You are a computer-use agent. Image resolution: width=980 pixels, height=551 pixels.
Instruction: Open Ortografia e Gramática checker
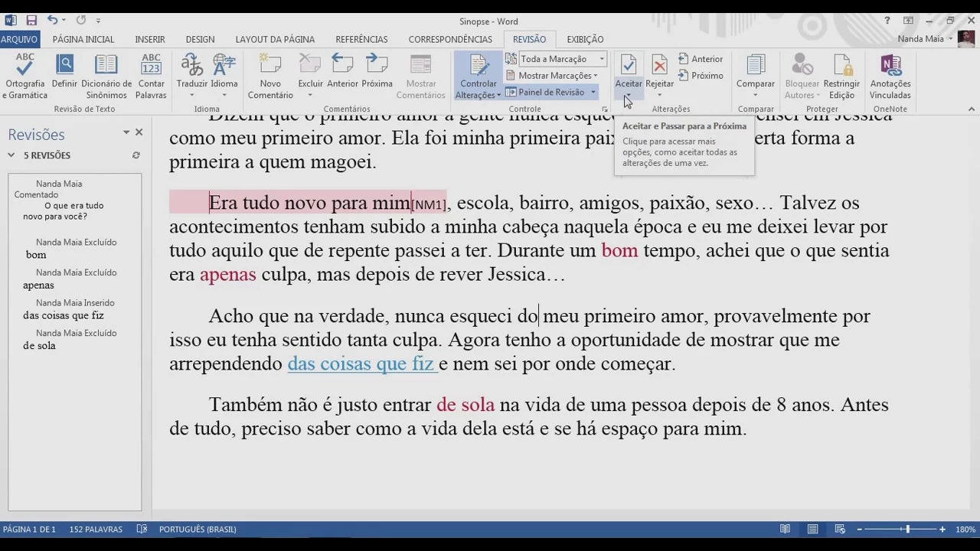click(x=24, y=77)
